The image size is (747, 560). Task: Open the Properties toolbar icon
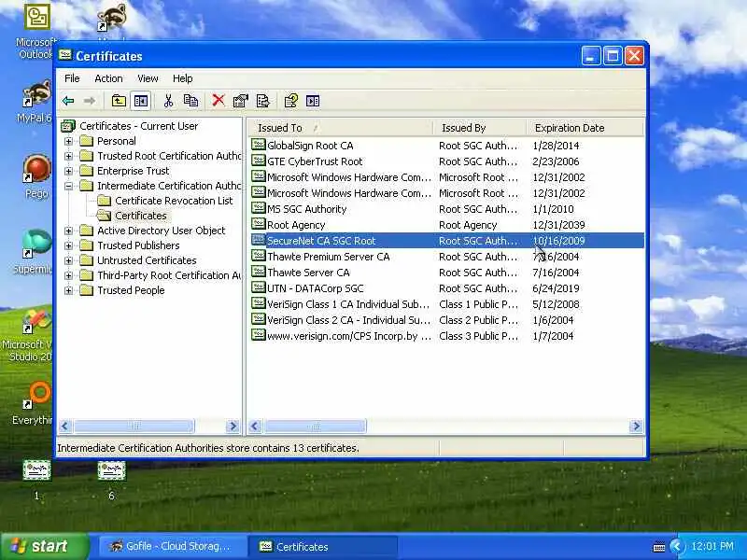click(241, 101)
